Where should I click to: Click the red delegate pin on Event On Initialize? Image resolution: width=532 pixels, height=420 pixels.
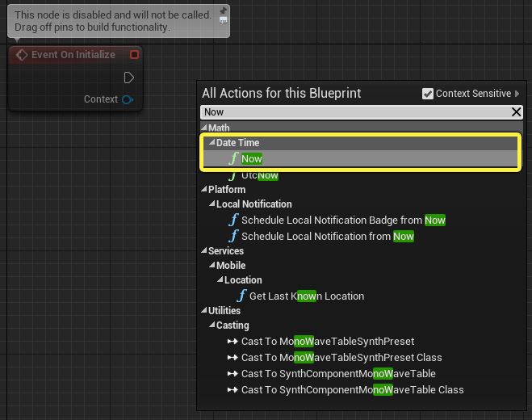[135, 55]
